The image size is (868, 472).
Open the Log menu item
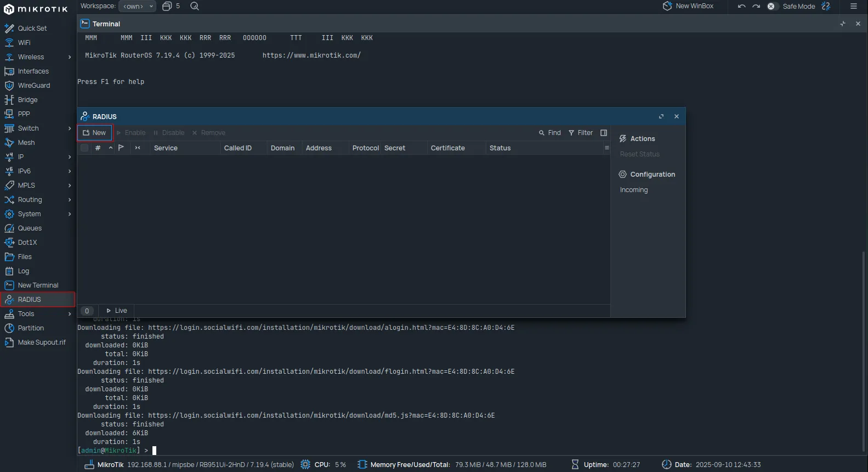pyautogui.click(x=23, y=271)
